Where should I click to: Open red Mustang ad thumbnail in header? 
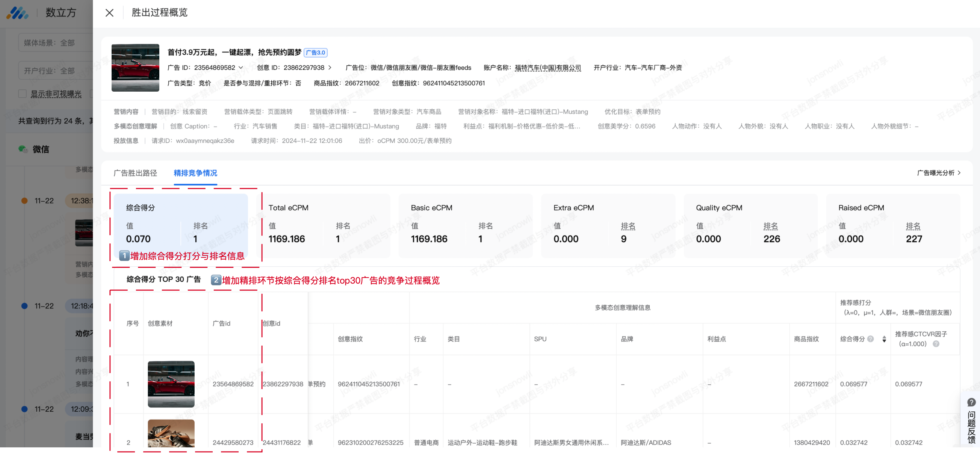click(135, 68)
